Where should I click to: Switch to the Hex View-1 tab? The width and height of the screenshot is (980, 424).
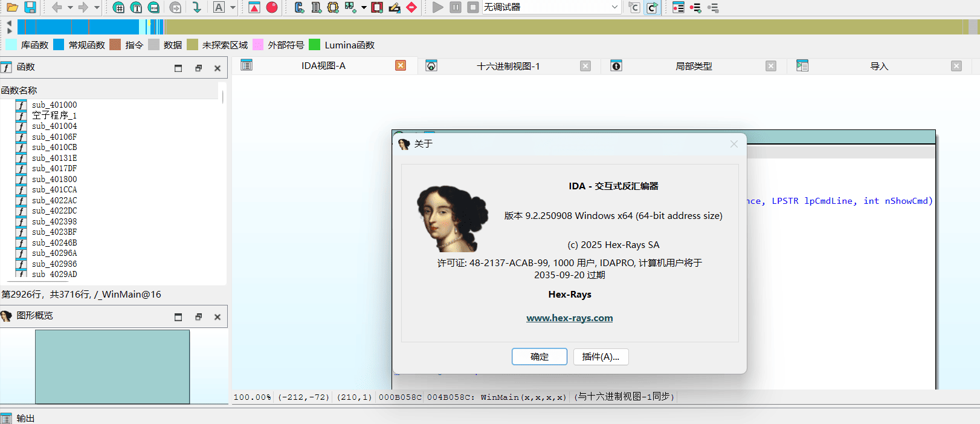(508, 66)
